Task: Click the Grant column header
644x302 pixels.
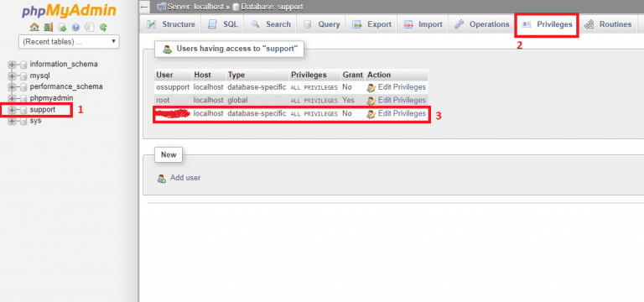Action: [353, 75]
